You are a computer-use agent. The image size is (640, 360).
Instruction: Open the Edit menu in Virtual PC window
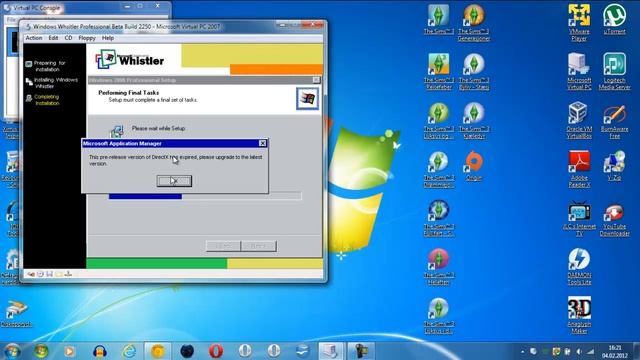click(53, 38)
